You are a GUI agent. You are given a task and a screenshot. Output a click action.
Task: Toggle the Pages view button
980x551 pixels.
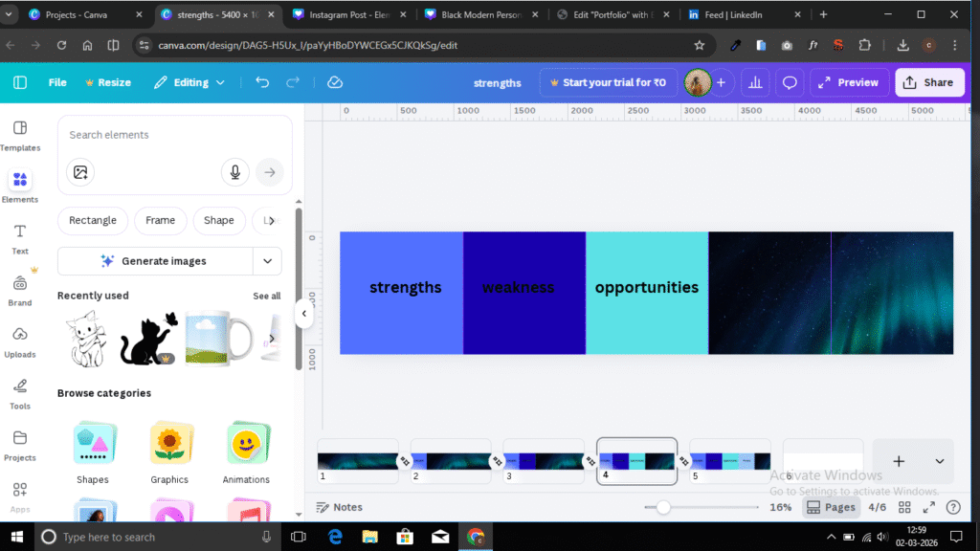[831, 507]
